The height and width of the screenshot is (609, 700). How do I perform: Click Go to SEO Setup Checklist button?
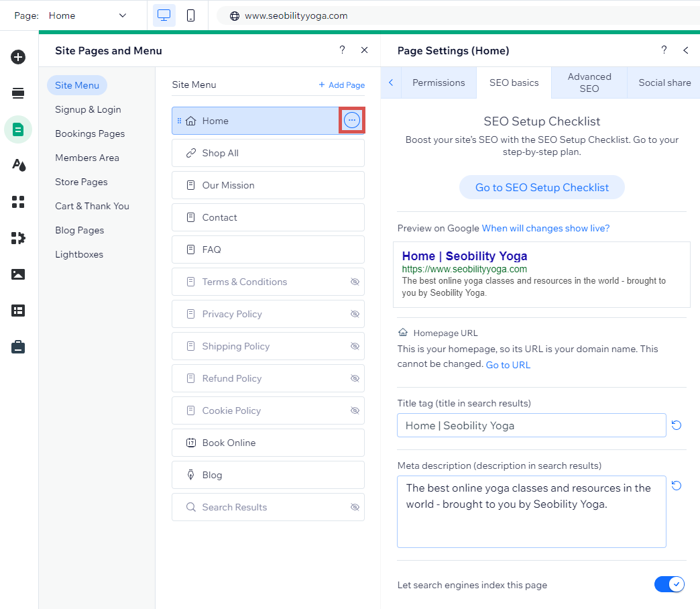click(x=542, y=188)
